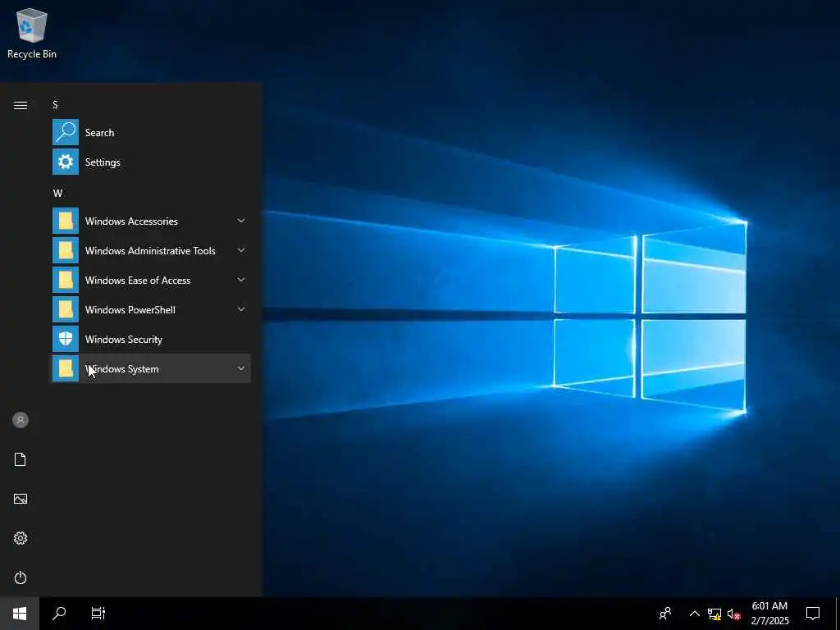Screen dimensions: 840x630
Task: Expand Windows PowerShell chevron
Action: (241, 309)
